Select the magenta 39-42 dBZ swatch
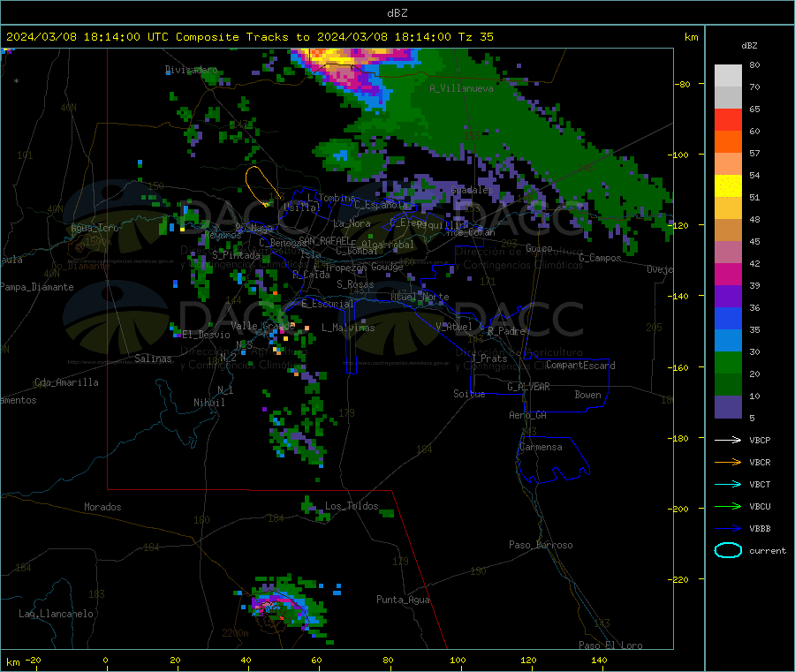Viewport: 795px width, 672px height. [x=728, y=274]
